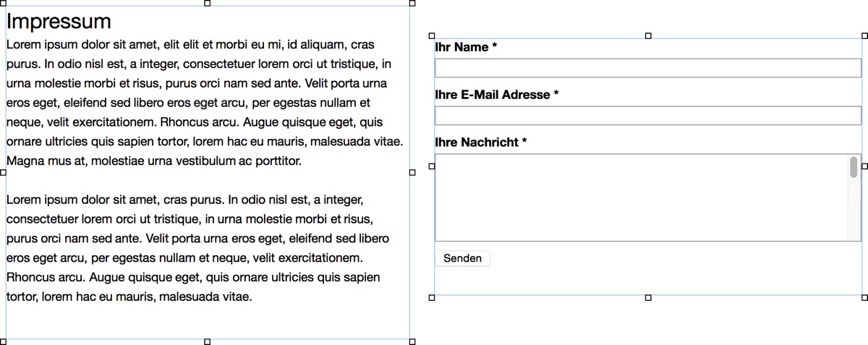Click right-middle resize handle of Impressum text box
This screenshot has width=868, height=345.
click(412, 172)
